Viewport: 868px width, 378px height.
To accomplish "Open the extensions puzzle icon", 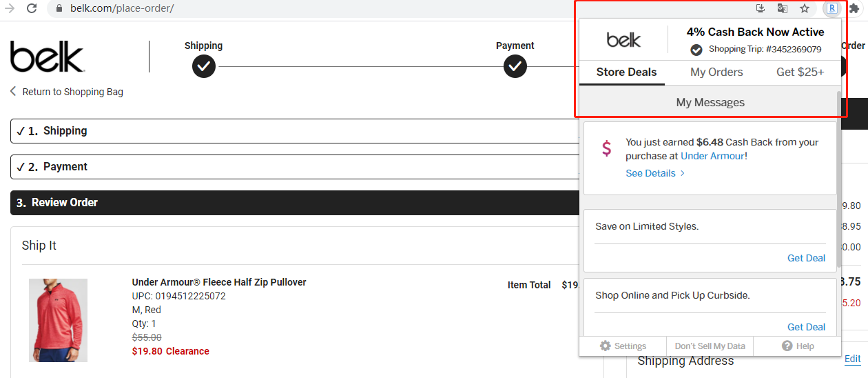I will click(x=854, y=8).
